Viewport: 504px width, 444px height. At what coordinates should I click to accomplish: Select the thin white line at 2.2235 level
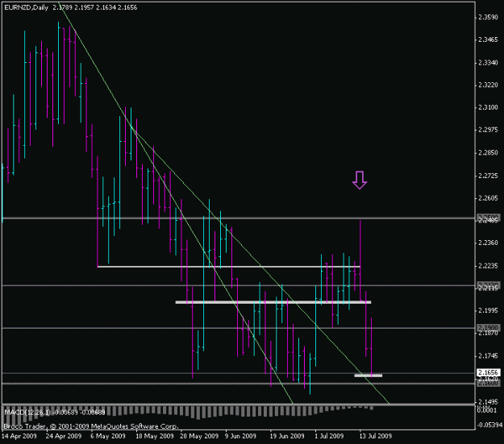[x=229, y=267]
